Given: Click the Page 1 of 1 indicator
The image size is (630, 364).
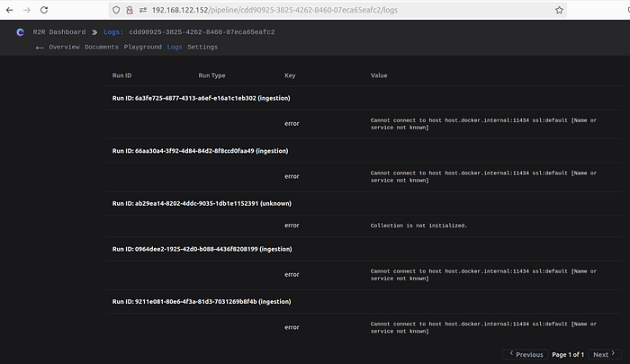Looking at the screenshot, I should pyautogui.click(x=568, y=354).
